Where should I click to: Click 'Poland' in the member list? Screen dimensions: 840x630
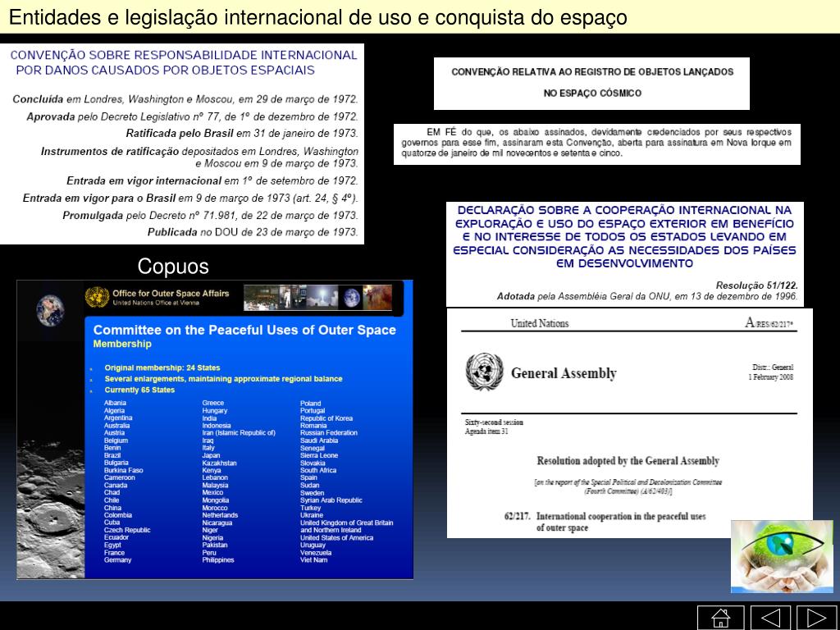[310, 404]
